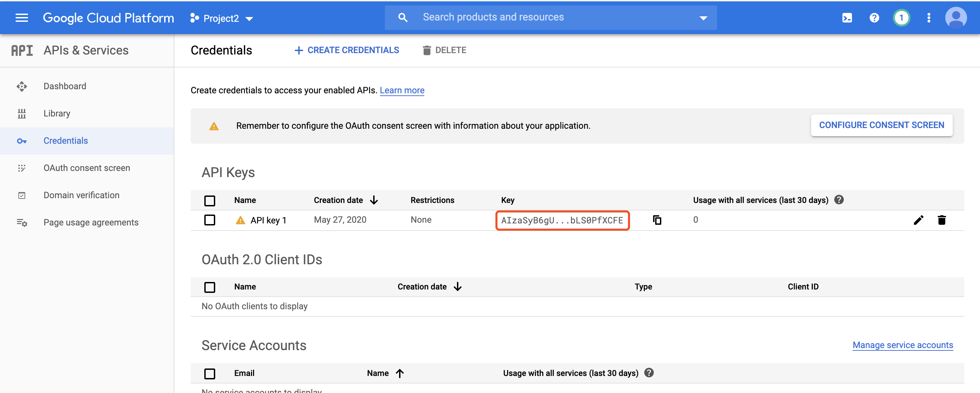View the notifications badge

click(x=901, y=18)
